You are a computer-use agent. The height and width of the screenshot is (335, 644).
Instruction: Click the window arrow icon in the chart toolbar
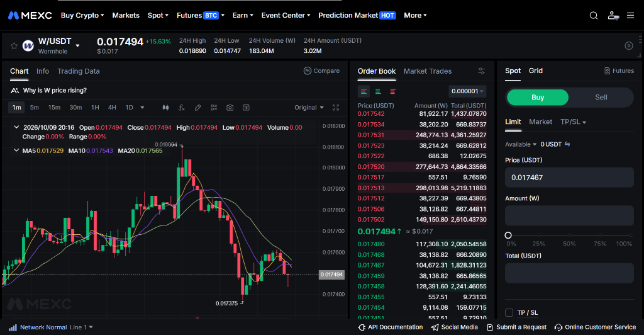(246, 107)
